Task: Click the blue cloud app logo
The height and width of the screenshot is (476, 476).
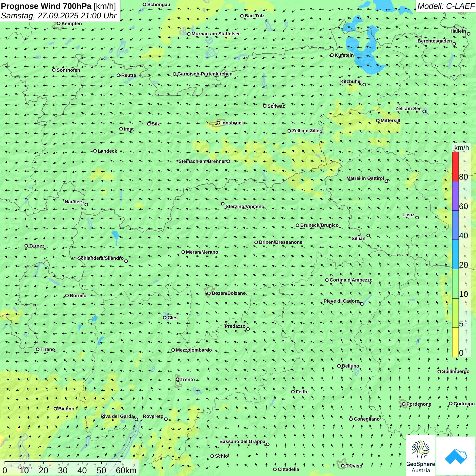Action: pyautogui.click(x=456, y=456)
